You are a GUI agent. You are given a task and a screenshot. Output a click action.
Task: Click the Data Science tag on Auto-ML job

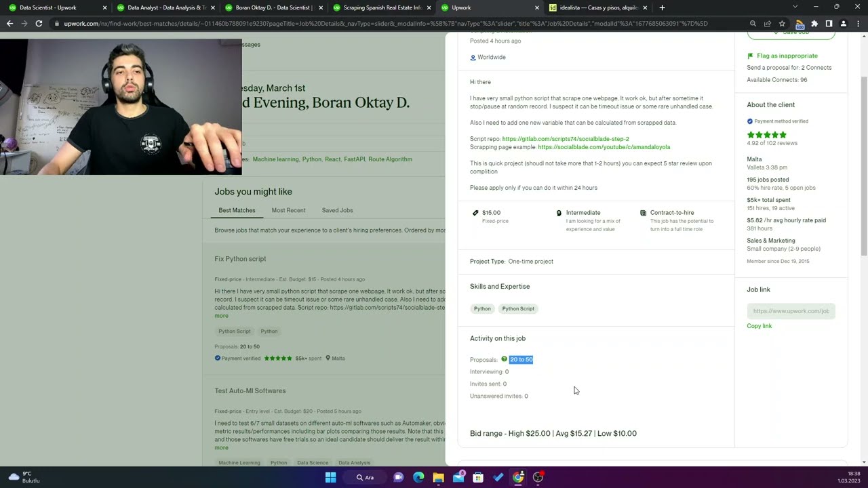coord(313,463)
